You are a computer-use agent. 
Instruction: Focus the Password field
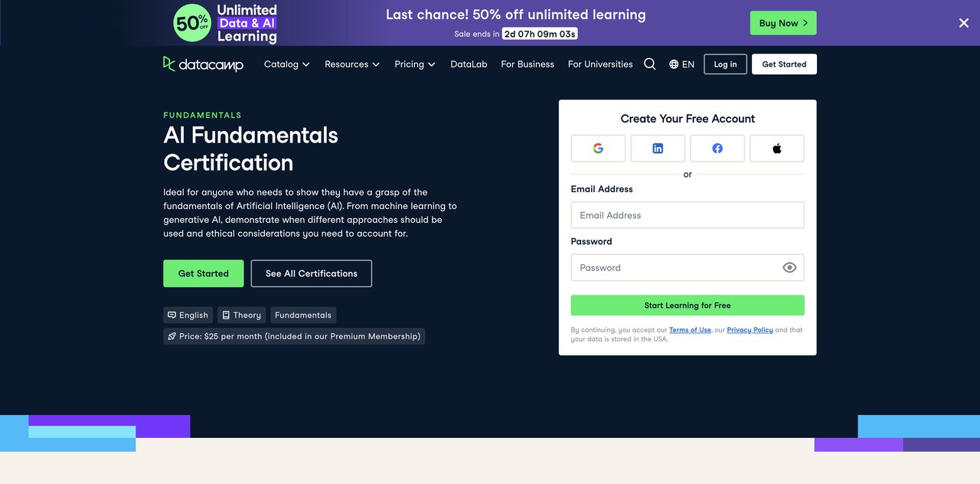point(688,267)
